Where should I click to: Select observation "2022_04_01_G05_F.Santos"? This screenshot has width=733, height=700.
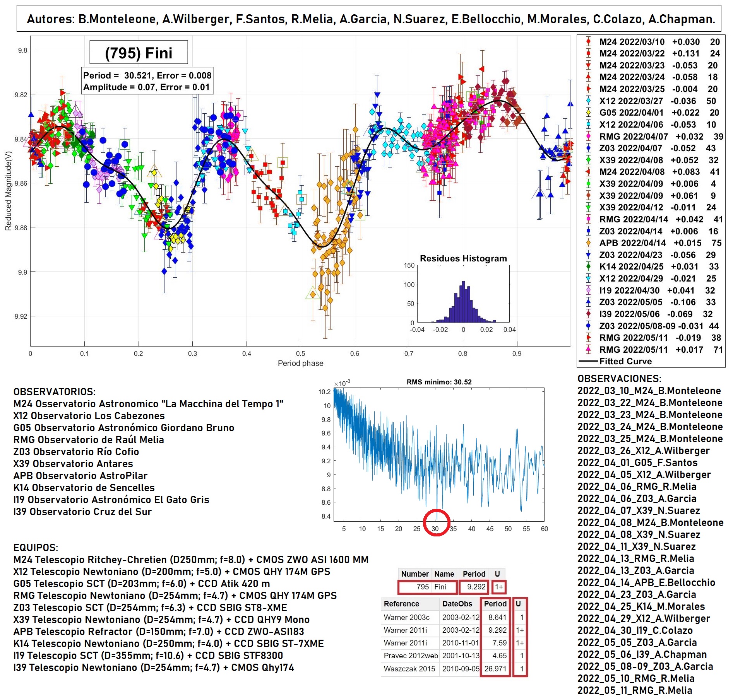pyautogui.click(x=637, y=463)
